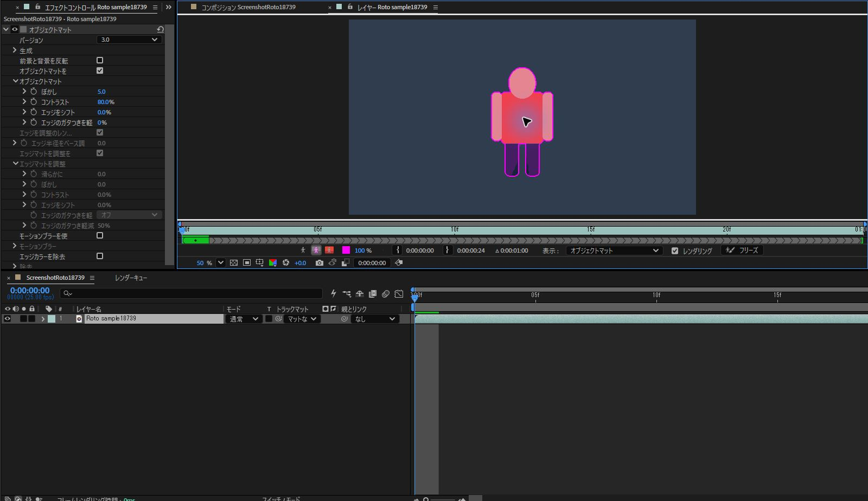Switch to コンポジション ScreenshotRoto18739 tab
The width and height of the screenshot is (868, 501).
[248, 7]
